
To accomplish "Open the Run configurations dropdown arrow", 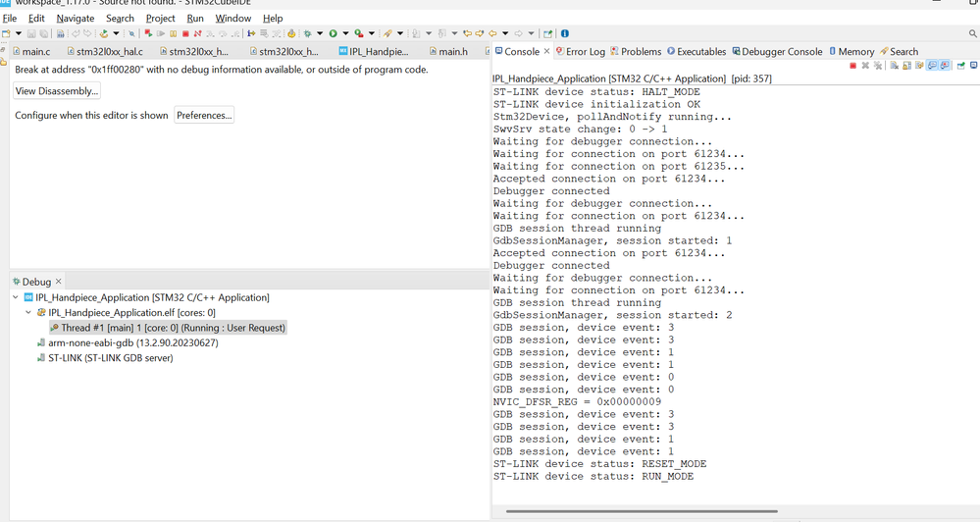I will click(x=345, y=33).
